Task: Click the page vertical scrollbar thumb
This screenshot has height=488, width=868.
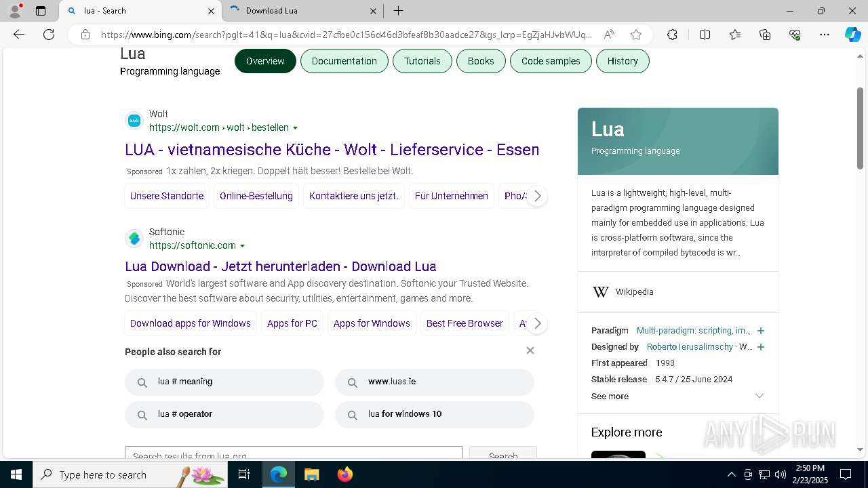Action: click(860, 129)
